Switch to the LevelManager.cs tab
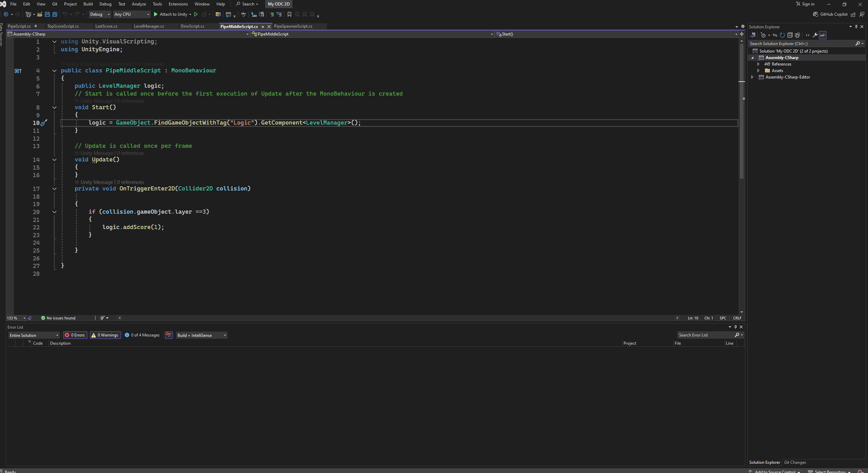 (149, 26)
